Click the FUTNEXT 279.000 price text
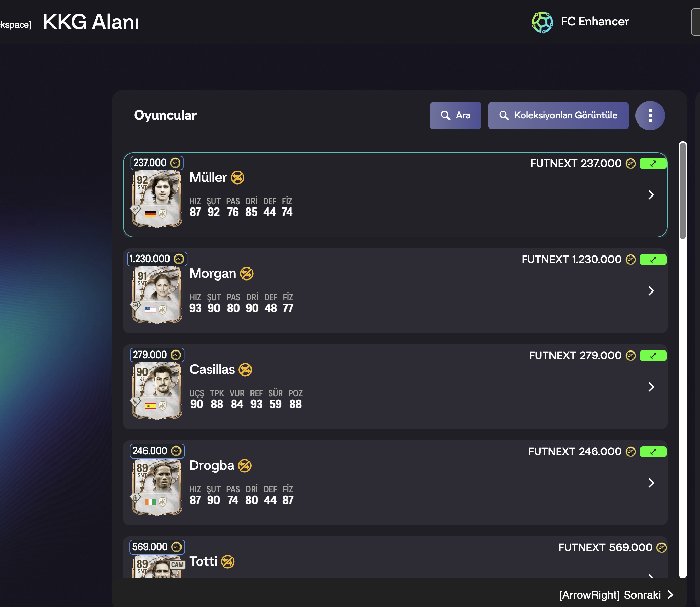Screen dimensions: 700x607 (575, 356)
